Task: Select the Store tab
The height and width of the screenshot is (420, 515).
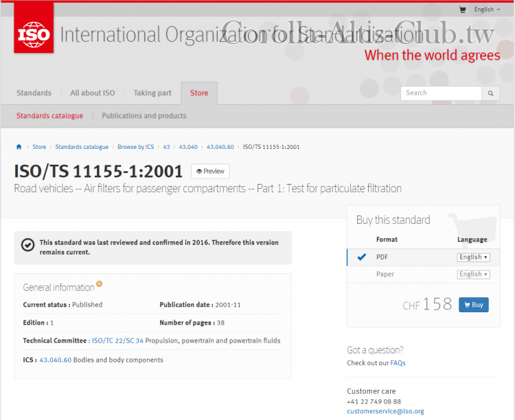Action: point(199,93)
